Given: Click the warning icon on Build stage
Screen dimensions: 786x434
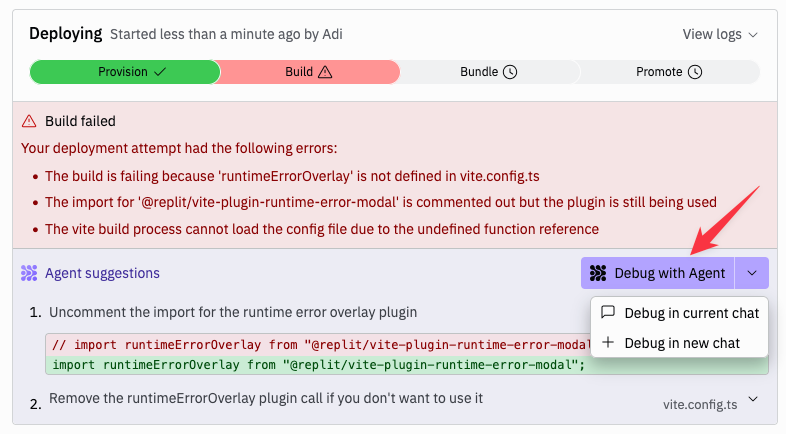Looking at the screenshot, I should pos(325,72).
